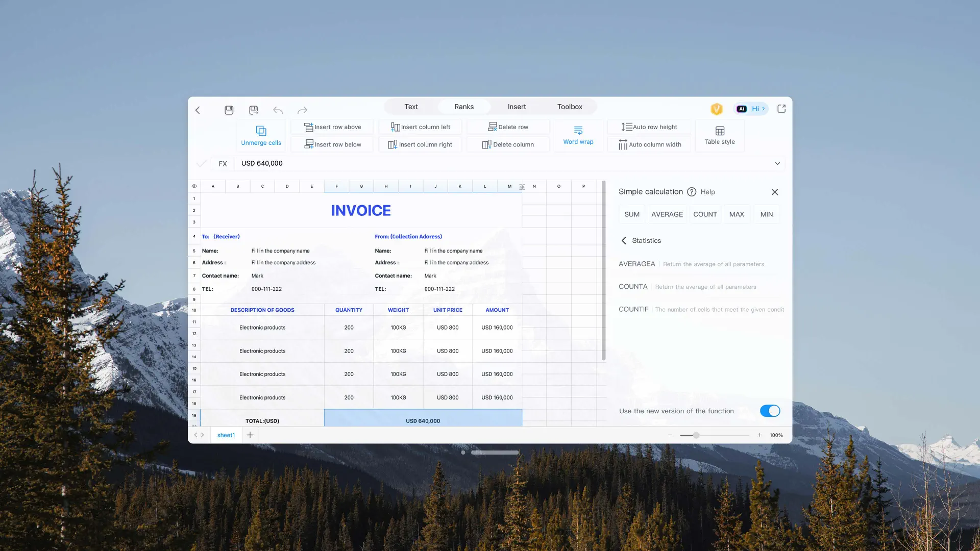Adjust the zoom level slider
The height and width of the screenshot is (551, 980).
[695, 435]
